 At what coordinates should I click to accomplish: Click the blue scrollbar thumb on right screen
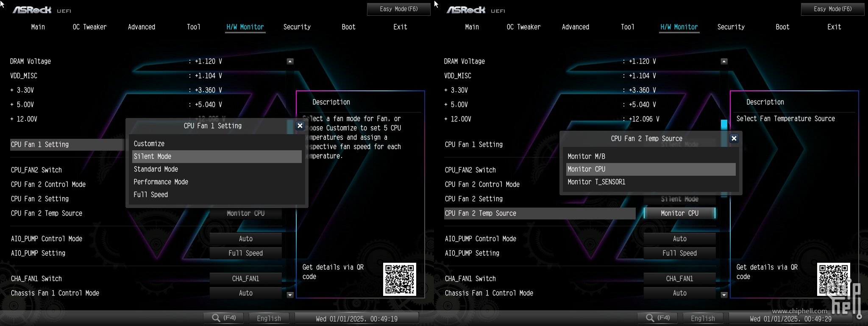pyautogui.click(x=724, y=124)
